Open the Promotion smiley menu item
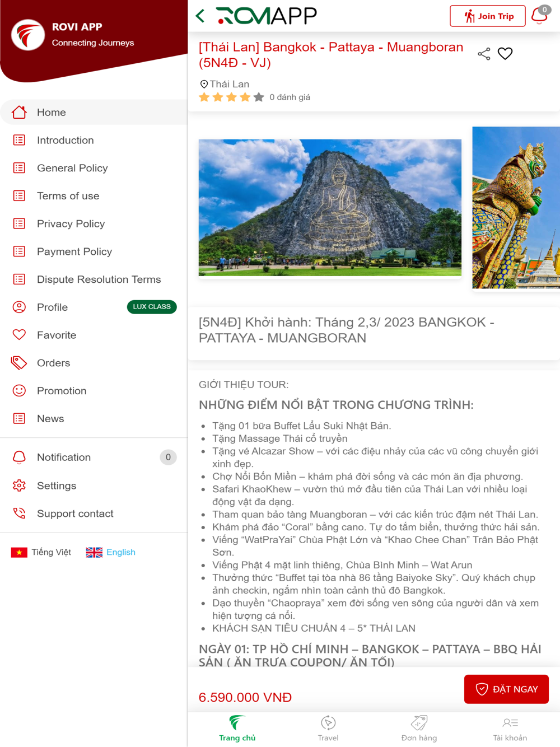This screenshot has width=560, height=747. (94, 391)
